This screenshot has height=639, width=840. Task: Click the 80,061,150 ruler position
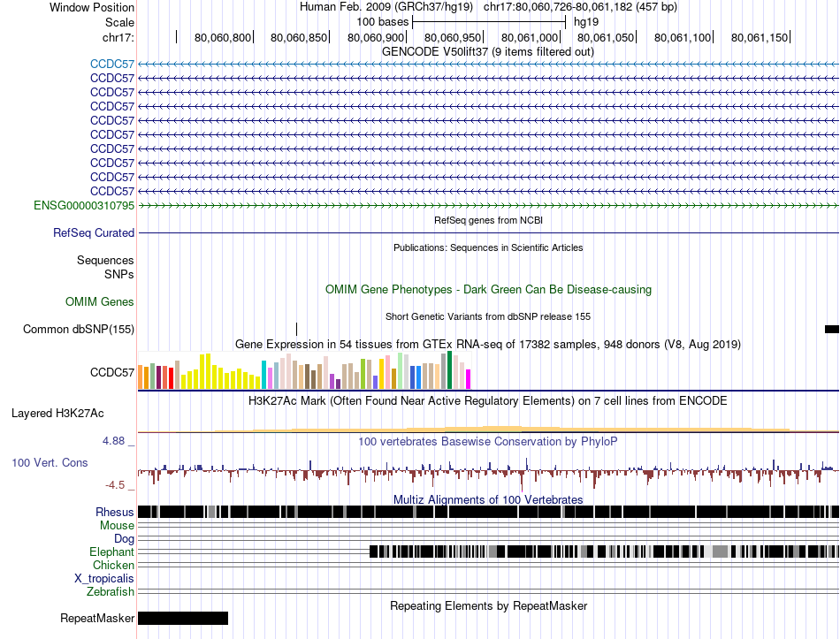[x=760, y=37]
